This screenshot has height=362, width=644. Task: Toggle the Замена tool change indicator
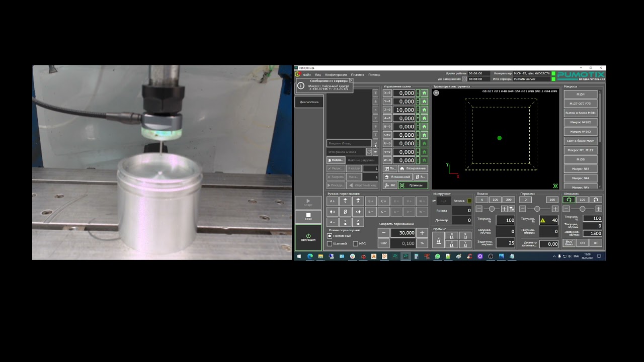click(470, 201)
